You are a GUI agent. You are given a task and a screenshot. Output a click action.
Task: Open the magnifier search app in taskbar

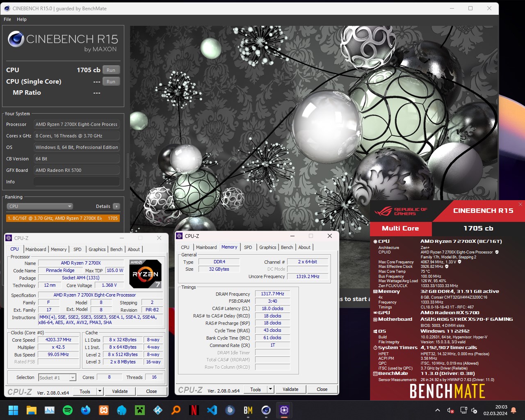(x=176, y=410)
